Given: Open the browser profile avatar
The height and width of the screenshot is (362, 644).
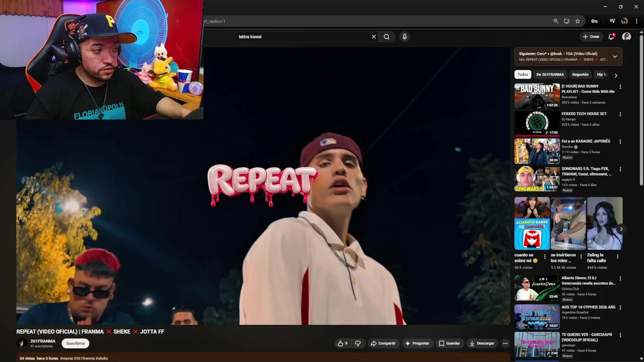Looking at the screenshot, I should pyautogui.click(x=624, y=21).
